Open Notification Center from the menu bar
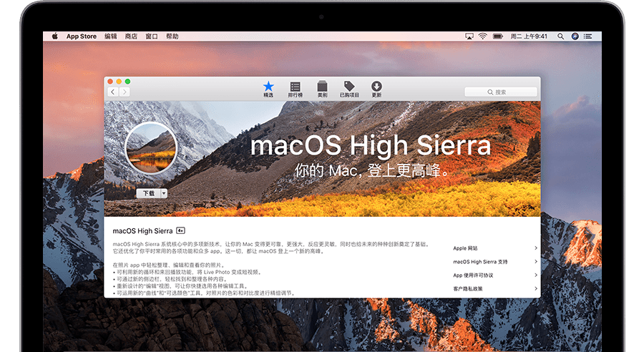Viewport: 644px width, 352px height. pyautogui.click(x=589, y=36)
